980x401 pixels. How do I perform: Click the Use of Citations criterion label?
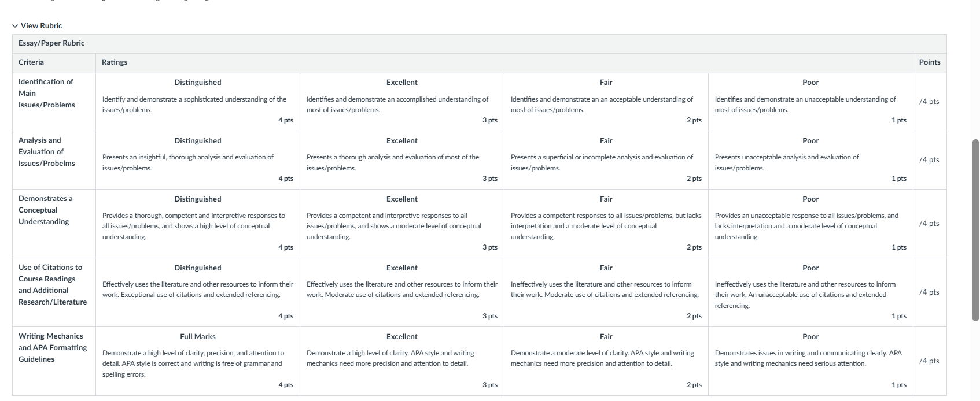click(53, 285)
